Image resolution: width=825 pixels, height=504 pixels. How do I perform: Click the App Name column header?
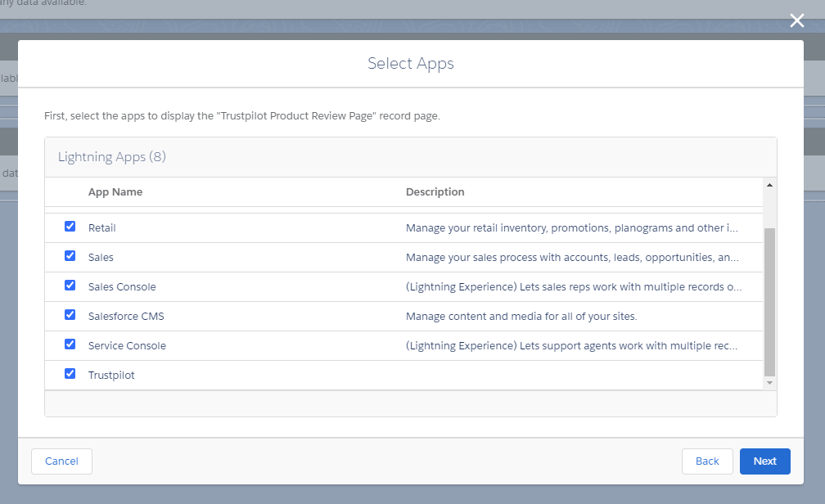tap(115, 191)
